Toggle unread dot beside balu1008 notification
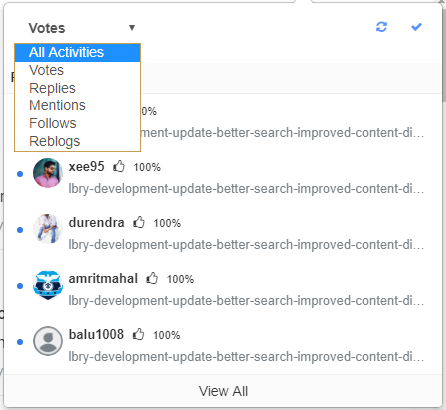The height and width of the screenshot is (410, 446). click(20, 342)
